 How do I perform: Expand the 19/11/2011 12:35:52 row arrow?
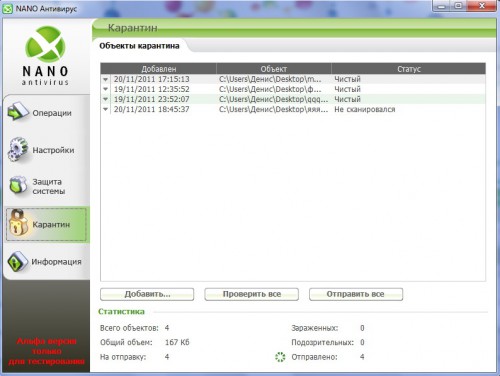105,89
